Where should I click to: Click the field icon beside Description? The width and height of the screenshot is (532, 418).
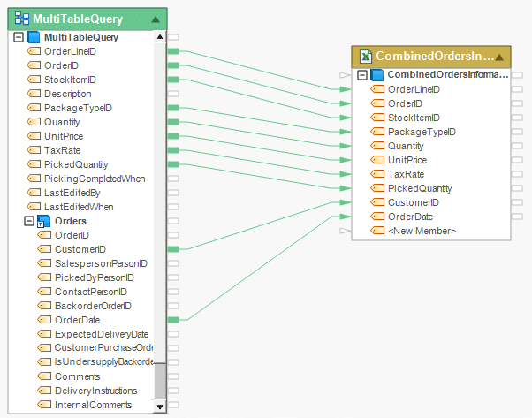click(x=34, y=94)
